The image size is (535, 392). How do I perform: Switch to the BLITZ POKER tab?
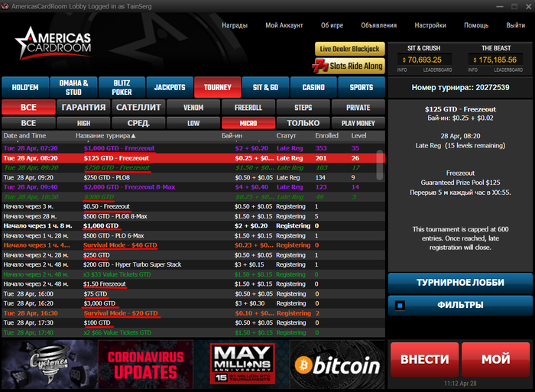122,87
